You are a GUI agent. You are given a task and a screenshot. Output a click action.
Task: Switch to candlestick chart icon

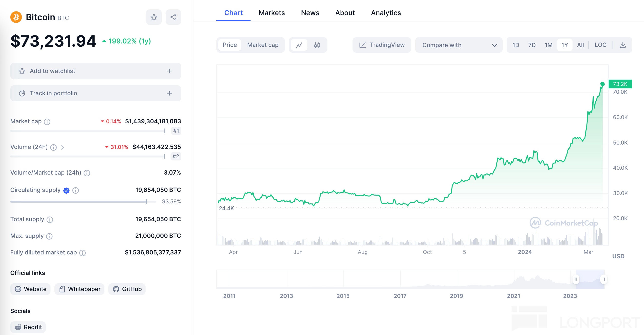click(x=317, y=45)
